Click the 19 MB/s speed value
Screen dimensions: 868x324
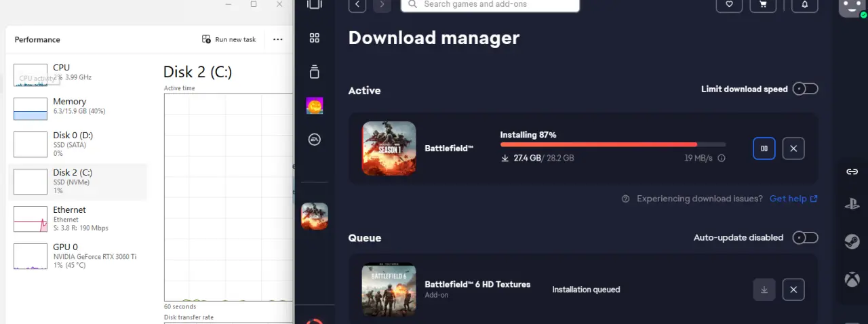(x=698, y=158)
